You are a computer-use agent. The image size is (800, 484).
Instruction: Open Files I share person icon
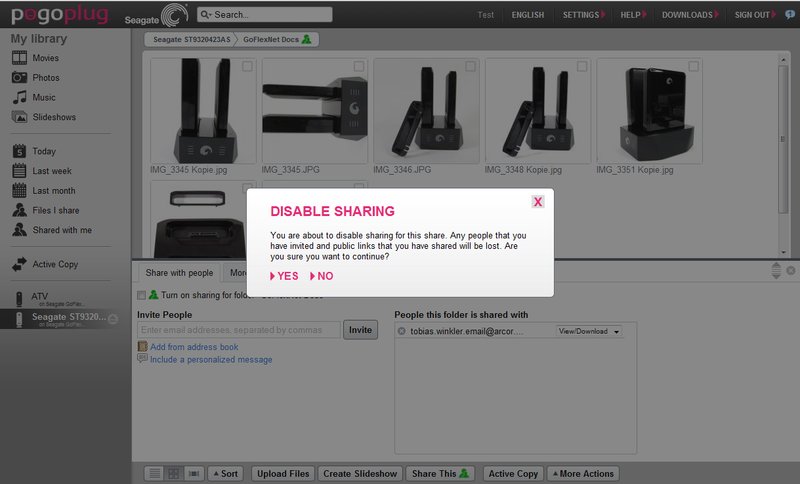click(19, 210)
